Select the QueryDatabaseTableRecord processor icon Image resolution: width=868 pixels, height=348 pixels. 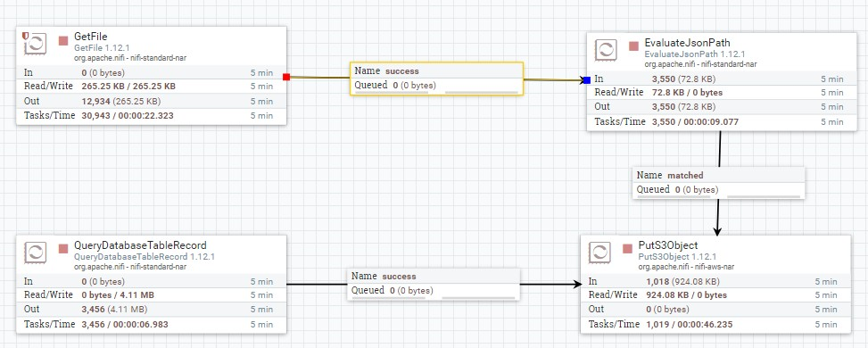coord(36,253)
